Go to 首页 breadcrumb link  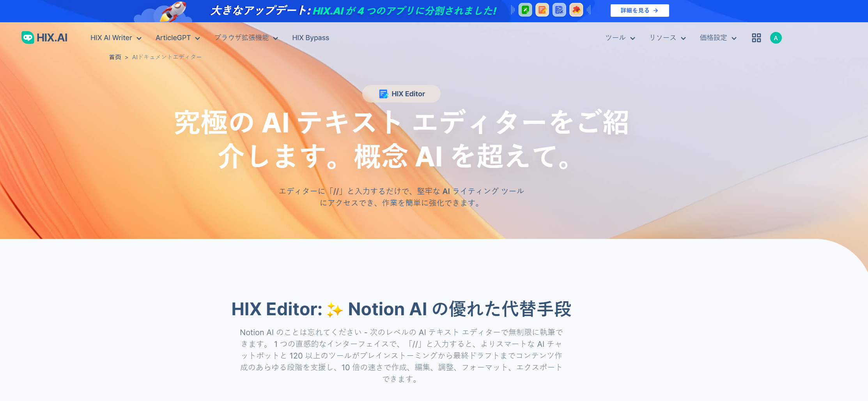[x=115, y=57]
